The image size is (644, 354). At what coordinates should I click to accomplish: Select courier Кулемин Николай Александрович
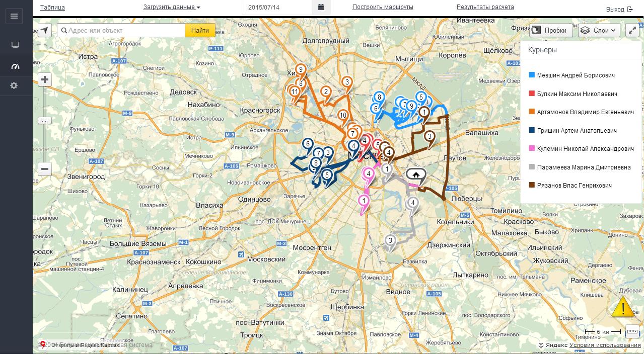[585, 149]
